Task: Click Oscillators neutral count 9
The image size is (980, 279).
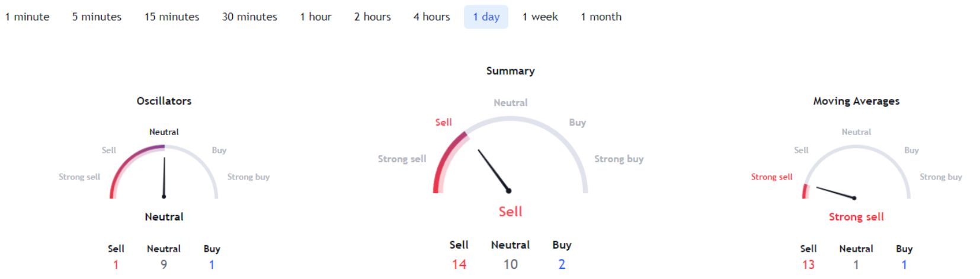Action: (164, 265)
